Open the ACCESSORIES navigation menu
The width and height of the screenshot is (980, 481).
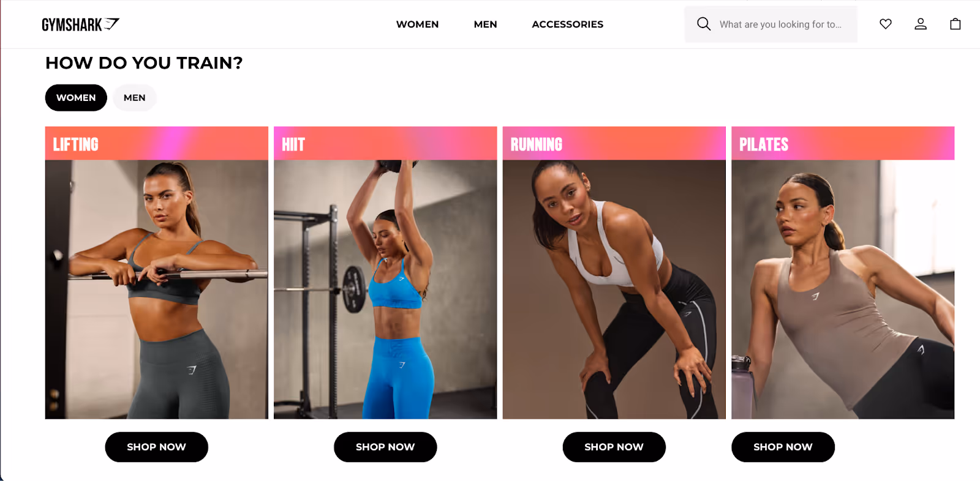click(x=567, y=24)
